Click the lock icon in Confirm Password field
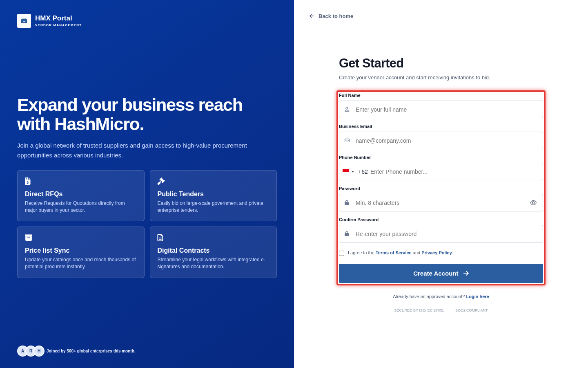This screenshot has width=588, height=368. 347,234
